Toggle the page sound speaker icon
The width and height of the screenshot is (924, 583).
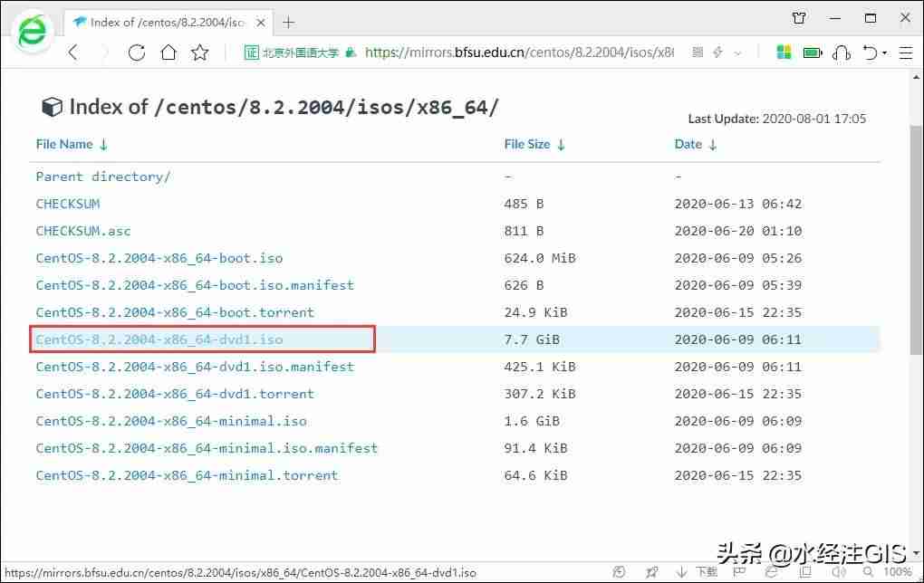coord(839,572)
